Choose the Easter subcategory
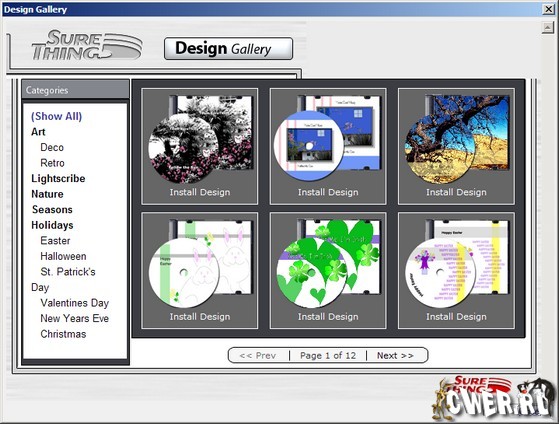 point(55,241)
